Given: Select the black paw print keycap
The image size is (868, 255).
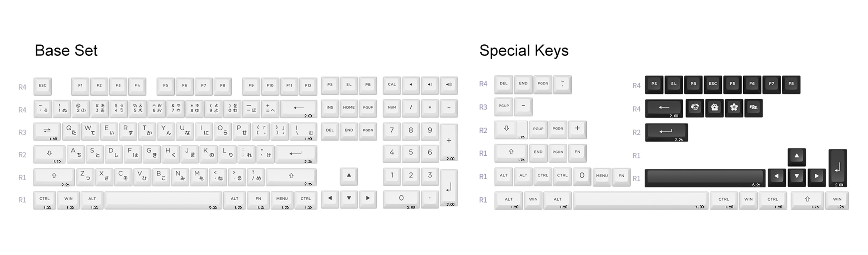Looking at the screenshot, I should pyautogui.click(x=714, y=107).
